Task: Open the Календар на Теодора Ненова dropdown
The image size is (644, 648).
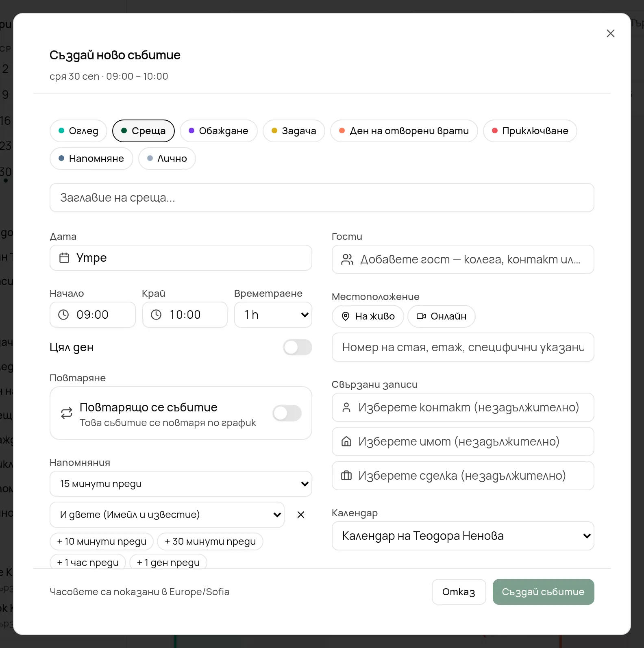Action: [x=463, y=536]
